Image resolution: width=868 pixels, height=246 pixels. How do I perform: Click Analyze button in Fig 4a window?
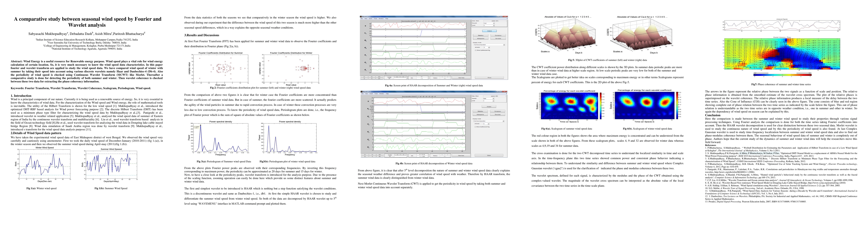coord(490,31)
